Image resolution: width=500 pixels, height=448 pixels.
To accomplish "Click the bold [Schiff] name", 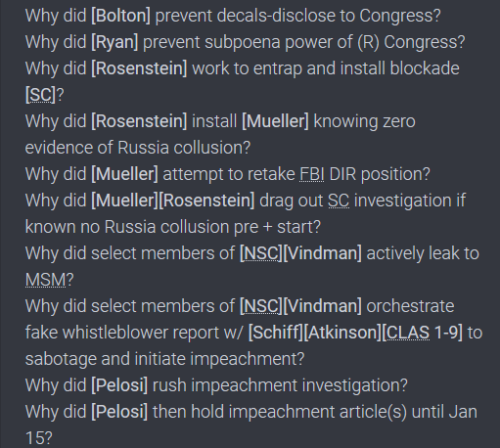I will (276, 333).
